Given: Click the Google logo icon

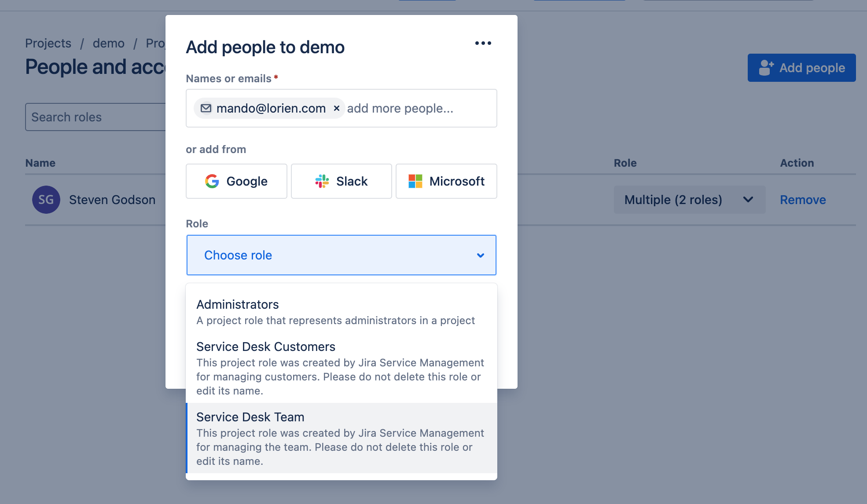Looking at the screenshot, I should tap(212, 181).
